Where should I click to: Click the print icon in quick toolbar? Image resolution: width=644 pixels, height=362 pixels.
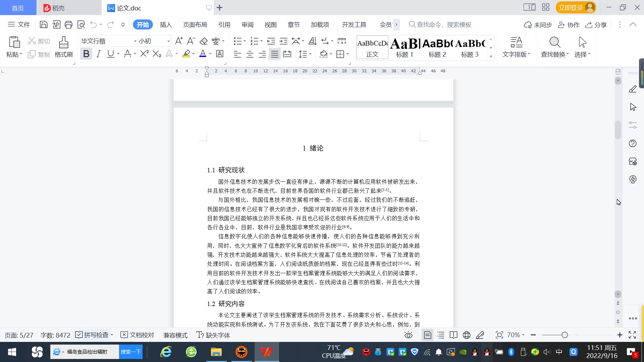click(68, 24)
